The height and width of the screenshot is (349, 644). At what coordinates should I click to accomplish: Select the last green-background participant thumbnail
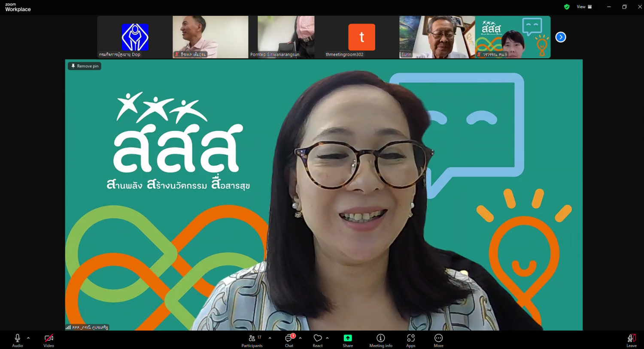coord(513,37)
